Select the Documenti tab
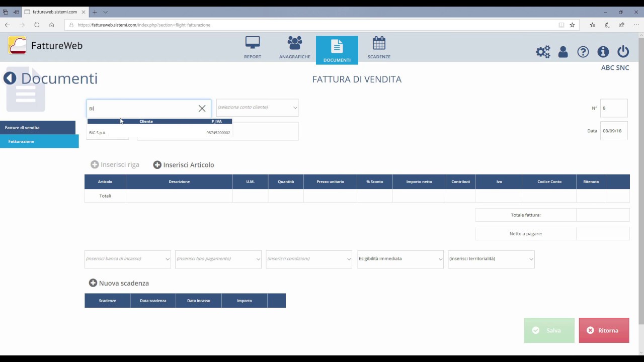Viewport: 644px width, 362px height. (337, 50)
